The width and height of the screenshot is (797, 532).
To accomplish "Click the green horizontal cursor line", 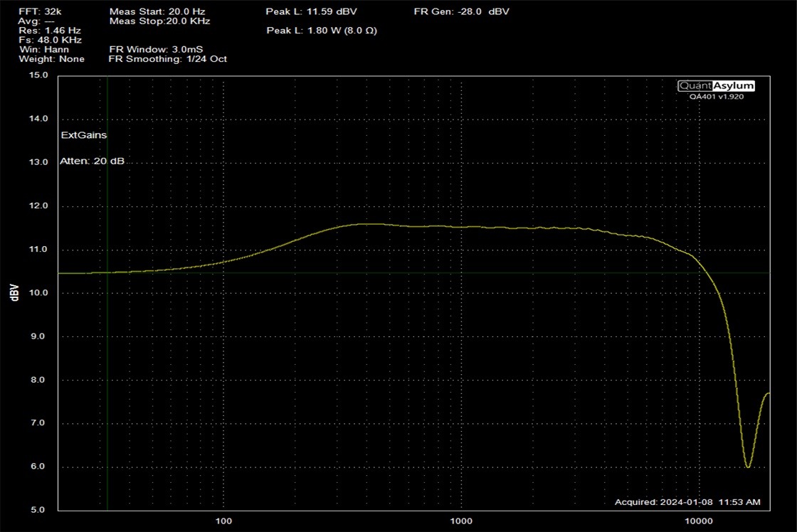I will pyautogui.click(x=413, y=273).
